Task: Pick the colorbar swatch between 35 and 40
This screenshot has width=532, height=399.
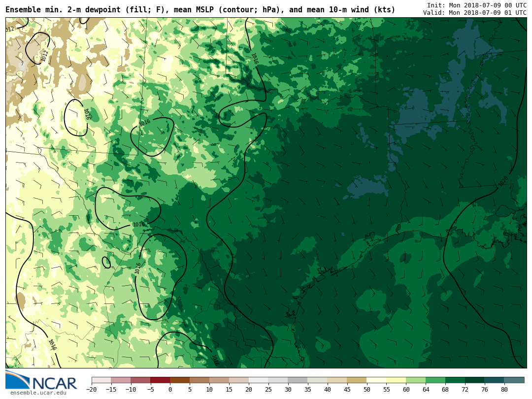Action: click(x=318, y=380)
